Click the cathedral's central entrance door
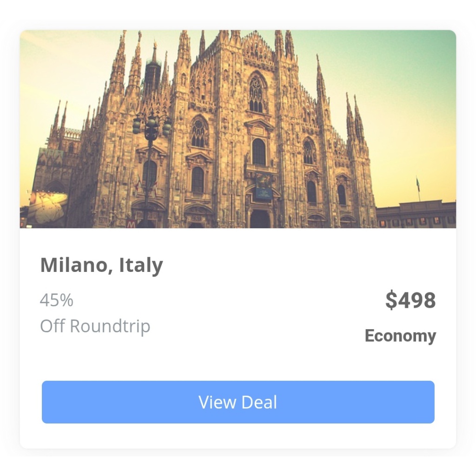 click(x=259, y=219)
